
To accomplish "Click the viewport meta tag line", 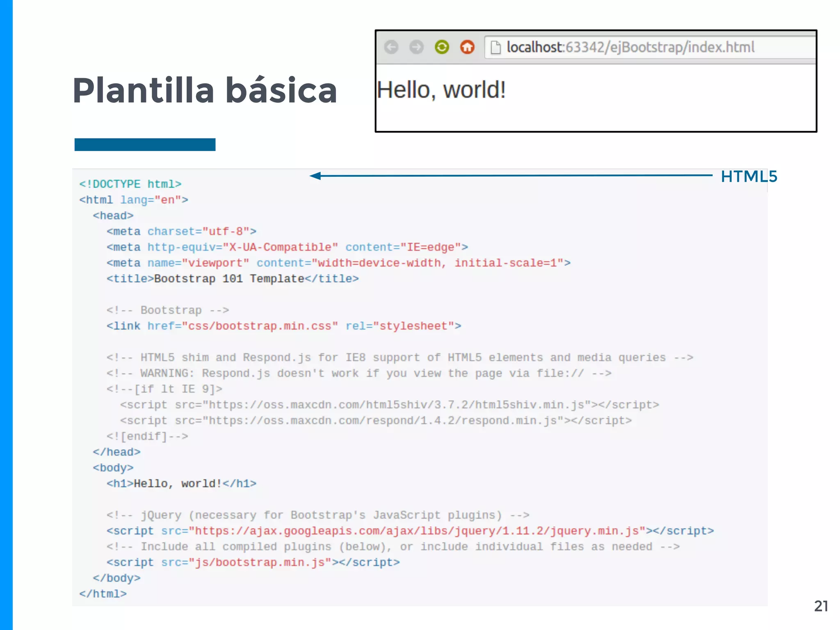I will (338, 263).
